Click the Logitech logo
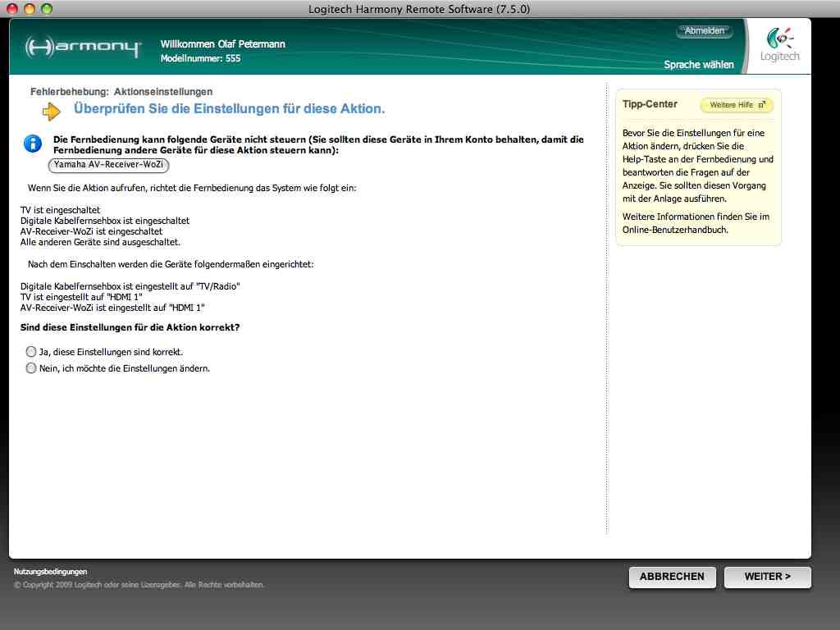Image resolution: width=840 pixels, height=630 pixels. pyautogui.click(x=778, y=45)
